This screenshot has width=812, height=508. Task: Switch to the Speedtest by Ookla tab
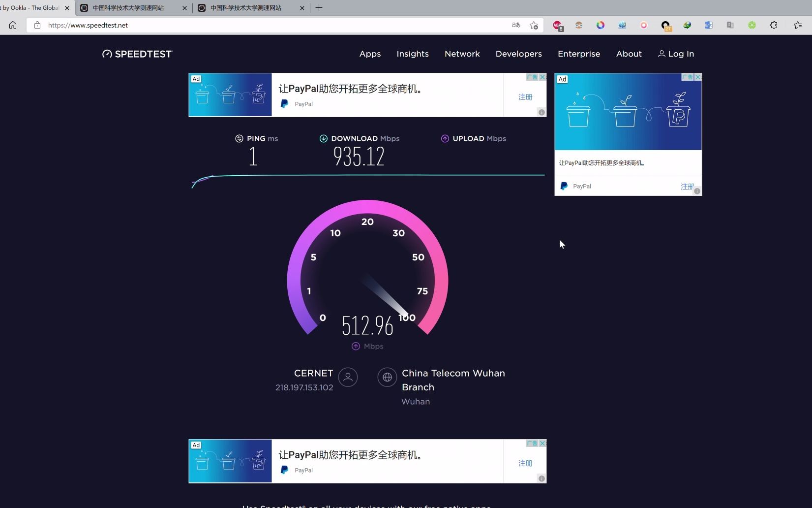click(x=30, y=8)
